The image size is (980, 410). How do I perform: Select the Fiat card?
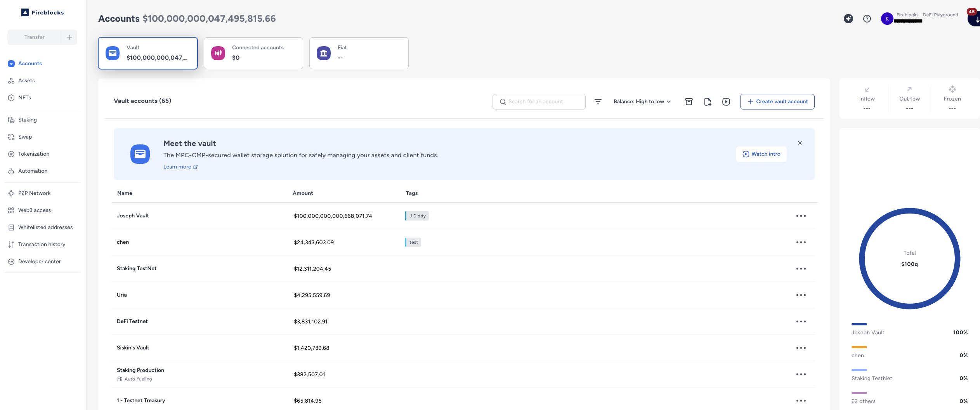(359, 53)
